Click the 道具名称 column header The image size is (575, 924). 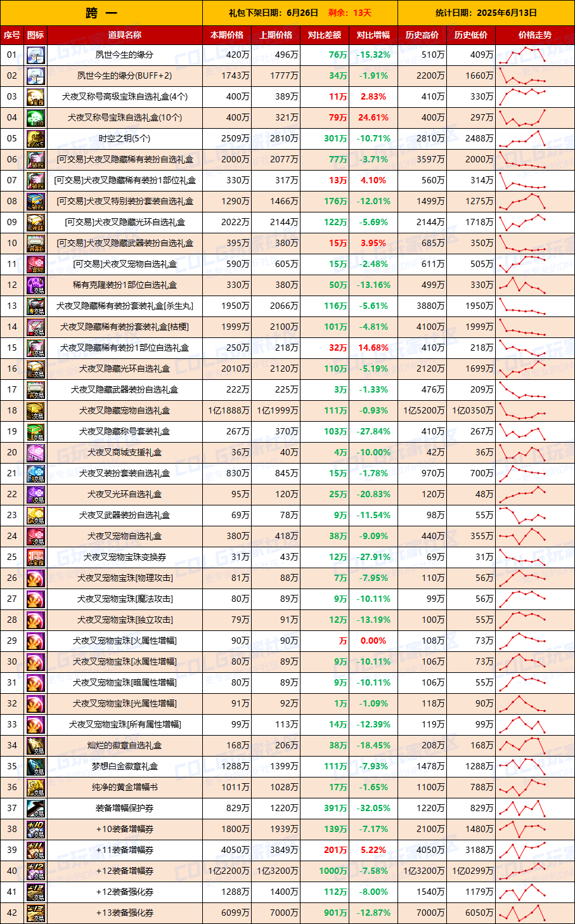point(125,35)
